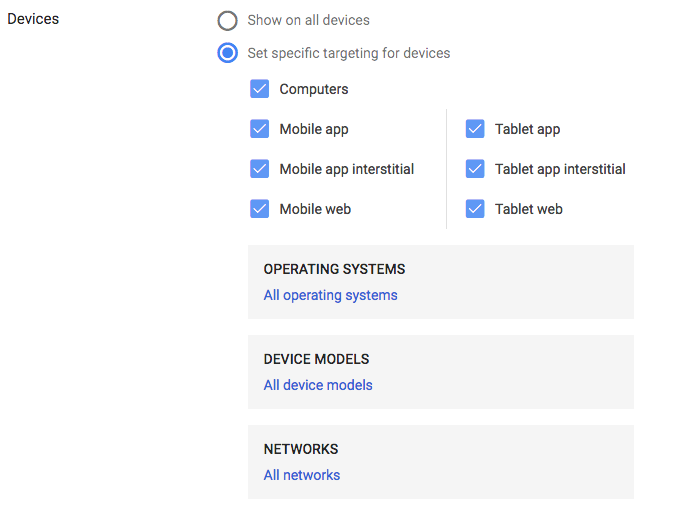Uncheck the Tablet web checkbox

pos(475,209)
